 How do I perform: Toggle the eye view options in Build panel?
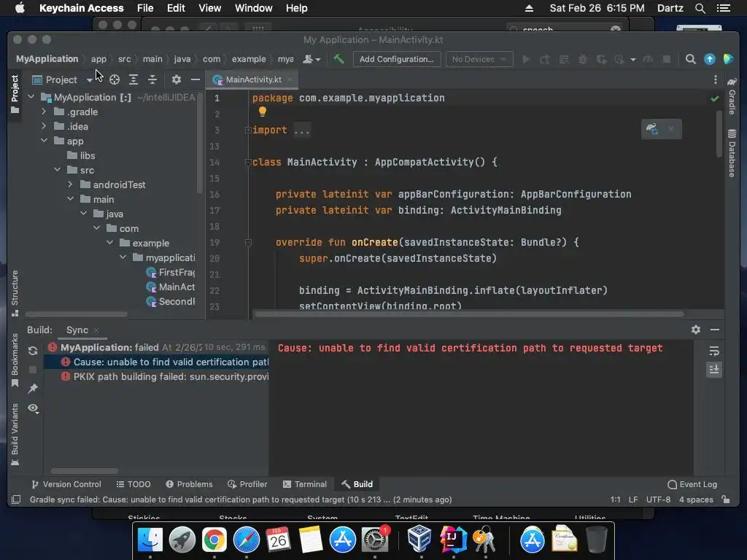[33, 408]
